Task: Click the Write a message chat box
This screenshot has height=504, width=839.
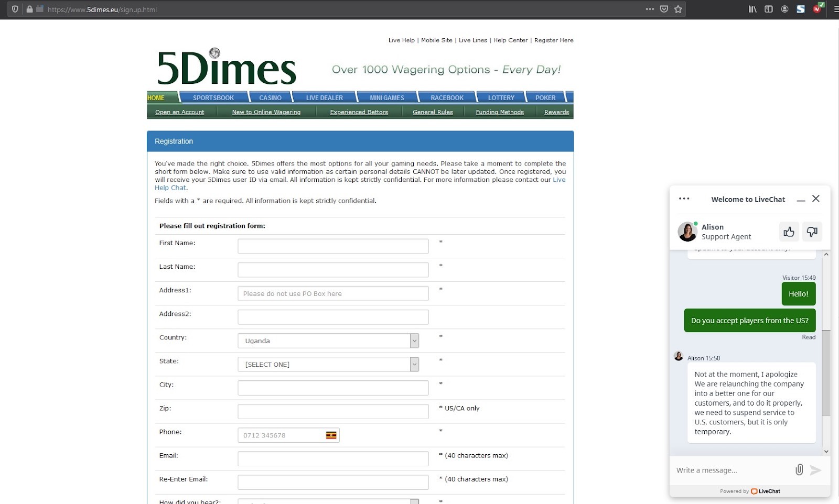Action: [732, 470]
